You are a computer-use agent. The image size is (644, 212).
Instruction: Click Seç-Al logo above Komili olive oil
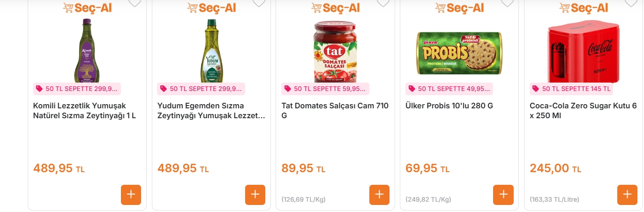click(x=87, y=8)
